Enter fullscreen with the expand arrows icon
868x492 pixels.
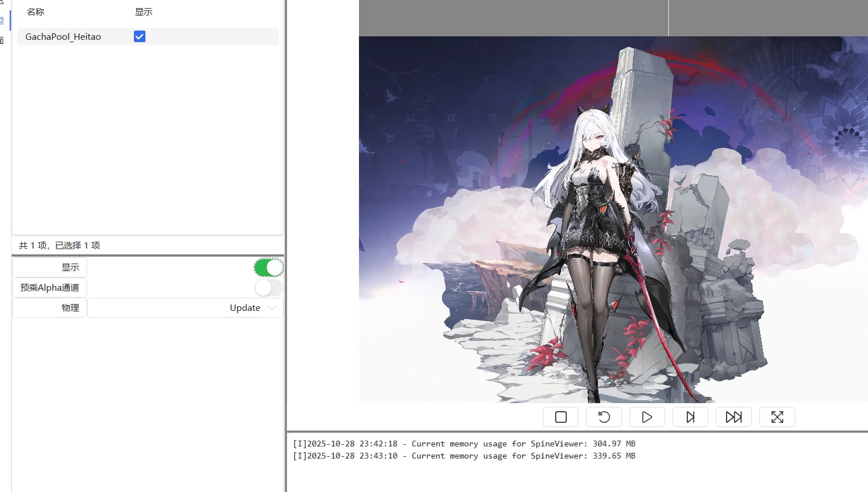coord(777,417)
